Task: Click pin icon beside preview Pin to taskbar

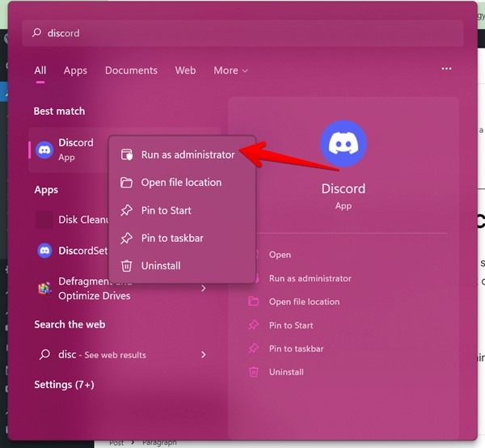Action: coord(253,349)
